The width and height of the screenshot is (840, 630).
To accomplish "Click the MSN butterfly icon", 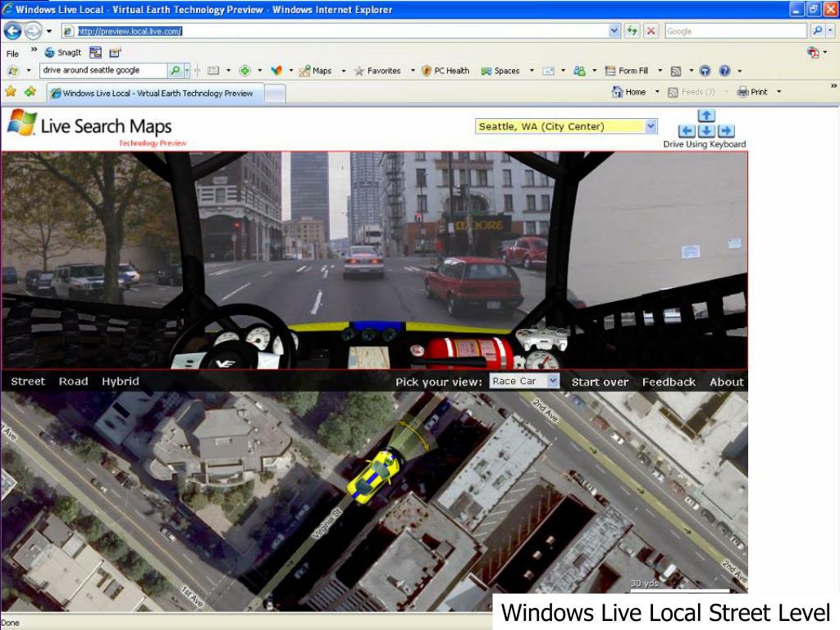I will (x=276, y=71).
